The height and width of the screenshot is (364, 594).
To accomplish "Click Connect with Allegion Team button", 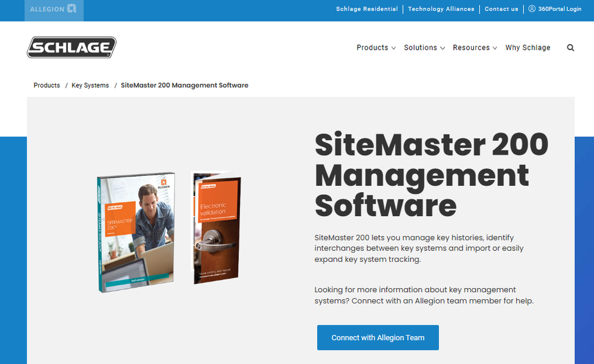I will click(378, 337).
